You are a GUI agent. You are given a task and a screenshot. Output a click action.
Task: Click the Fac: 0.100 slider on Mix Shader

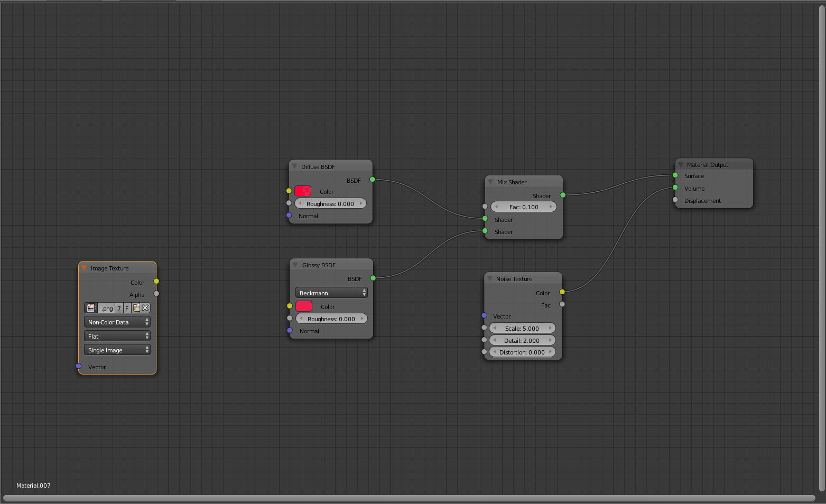[523, 207]
